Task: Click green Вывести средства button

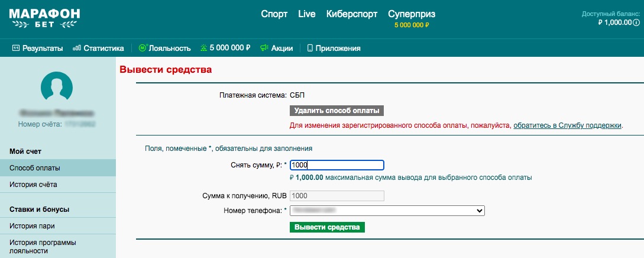Action: (327, 227)
